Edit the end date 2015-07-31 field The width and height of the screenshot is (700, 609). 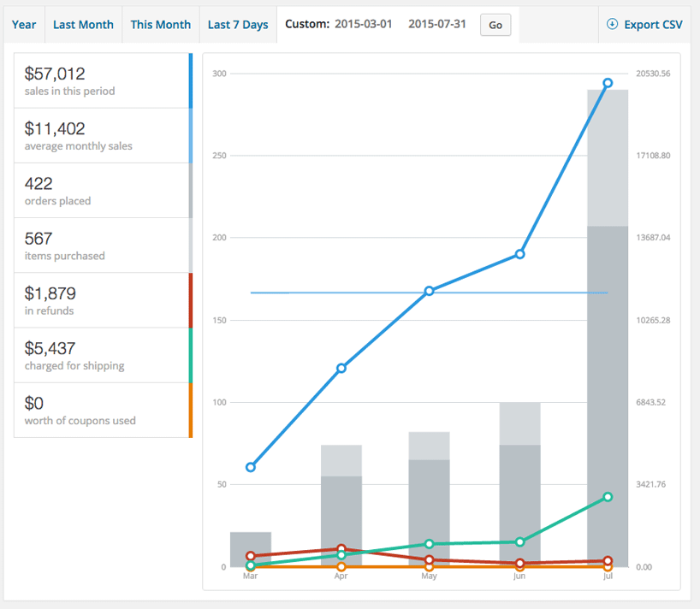pyautogui.click(x=437, y=24)
